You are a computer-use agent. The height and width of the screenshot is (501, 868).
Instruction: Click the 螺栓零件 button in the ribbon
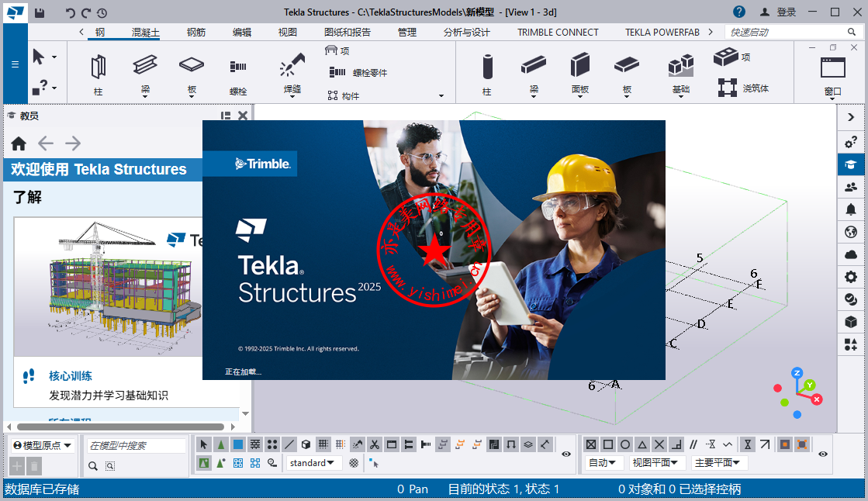[x=358, y=73]
